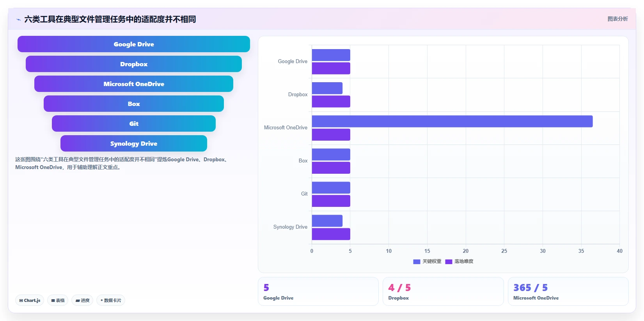644x321 pixels.
Task: Click the 10 tick label on the x-axis
Action: 389,251
